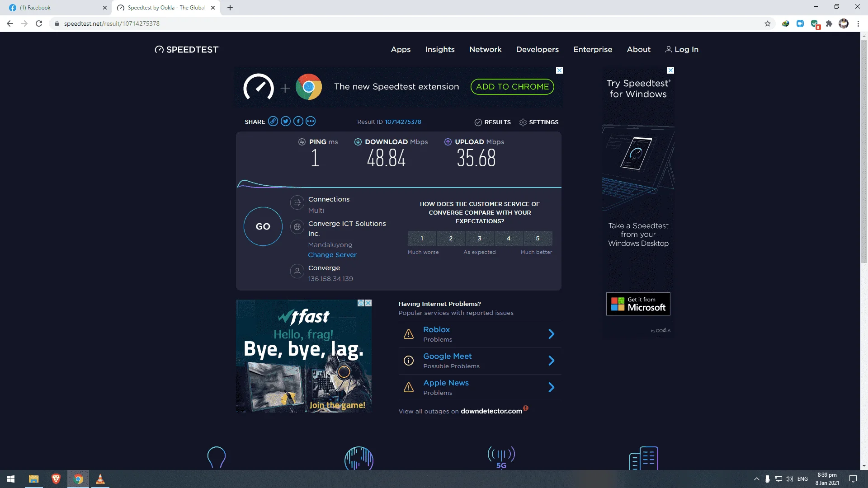868x488 pixels.
Task: Open the Windows Start menu
Action: 11,479
